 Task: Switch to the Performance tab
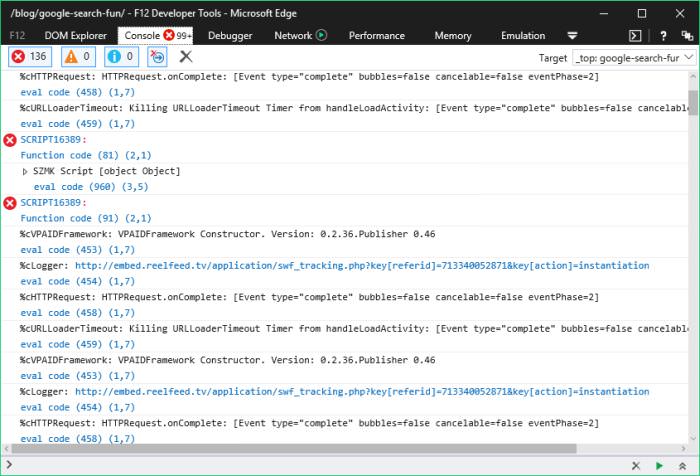tap(377, 36)
